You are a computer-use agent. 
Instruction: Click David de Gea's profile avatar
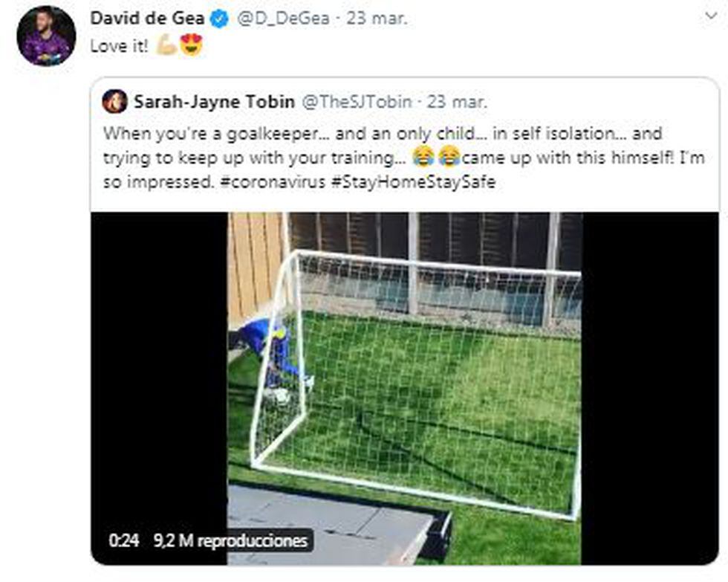point(45,36)
